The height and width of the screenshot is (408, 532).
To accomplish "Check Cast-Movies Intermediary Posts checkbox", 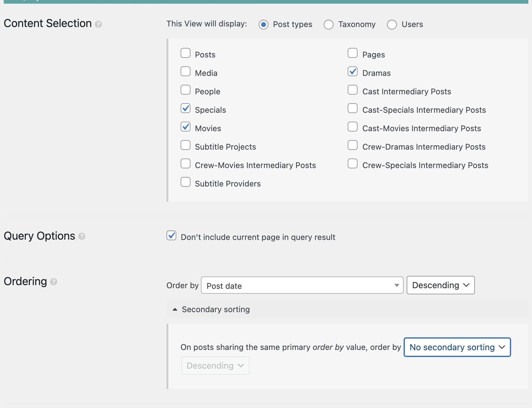I will click(353, 127).
